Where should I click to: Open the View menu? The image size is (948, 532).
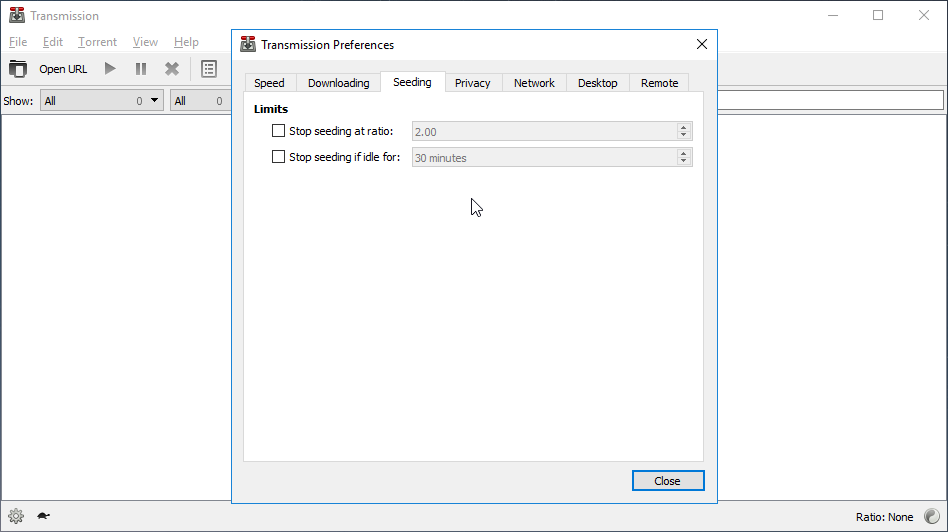tap(145, 42)
